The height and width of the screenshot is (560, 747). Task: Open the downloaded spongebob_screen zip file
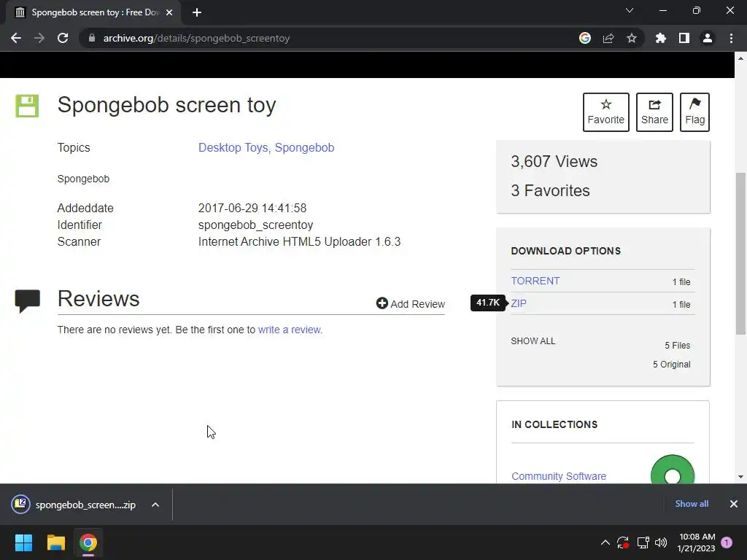[x=74, y=505]
